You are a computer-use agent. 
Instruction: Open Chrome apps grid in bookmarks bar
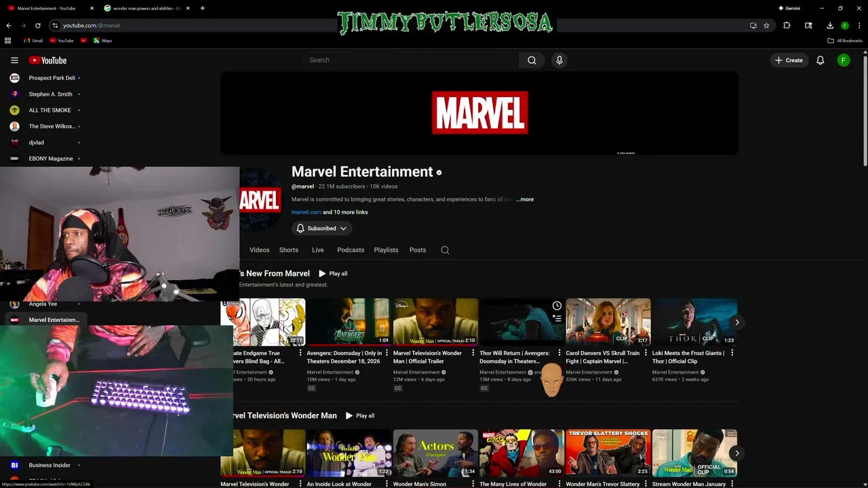click(8, 41)
